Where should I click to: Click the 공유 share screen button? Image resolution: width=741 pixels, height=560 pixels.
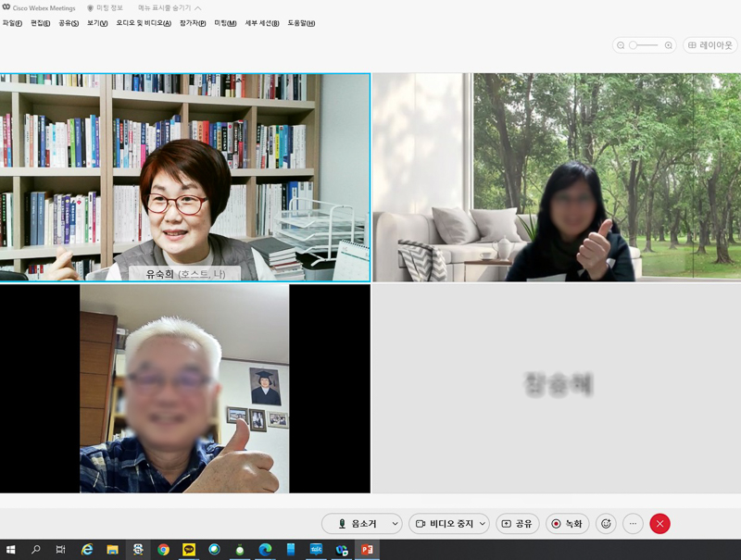click(517, 524)
